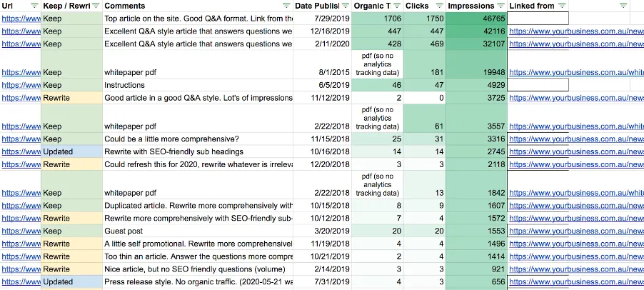Open the Keep / Rewrite column filter
This screenshot has height=290, width=644.
click(96, 6)
